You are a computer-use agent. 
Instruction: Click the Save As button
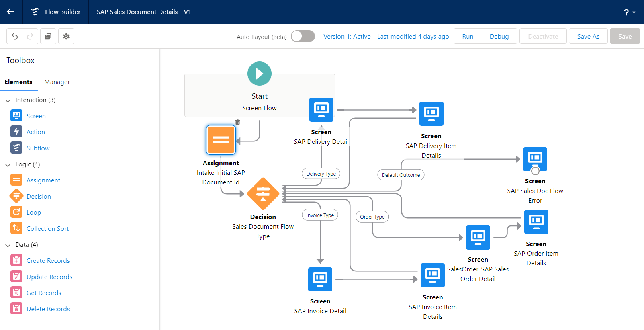588,36
